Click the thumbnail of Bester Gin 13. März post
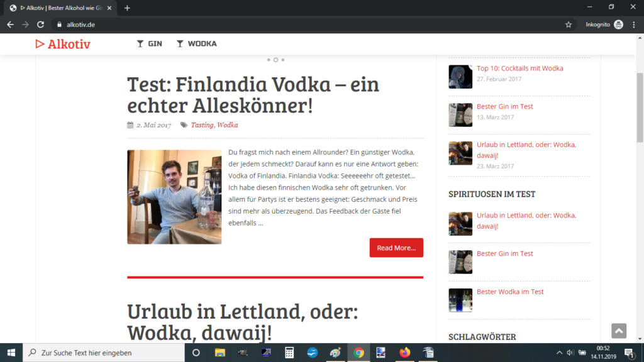644x362 pixels. click(x=460, y=115)
